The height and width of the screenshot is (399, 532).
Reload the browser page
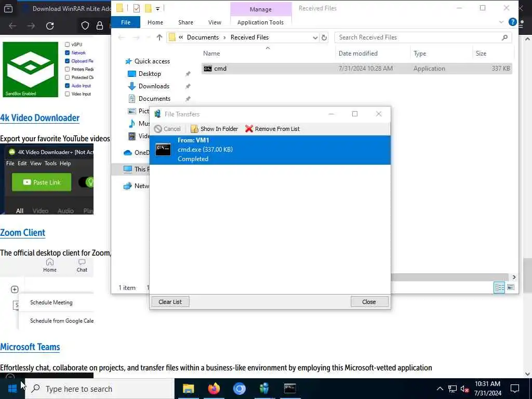pyautogui.click(x=50, y=26)
